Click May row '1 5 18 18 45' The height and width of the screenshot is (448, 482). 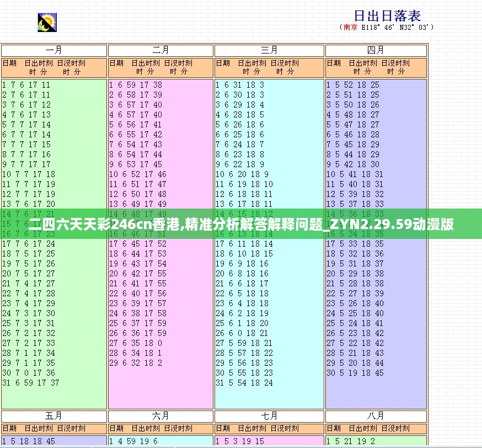coord(29,441)
